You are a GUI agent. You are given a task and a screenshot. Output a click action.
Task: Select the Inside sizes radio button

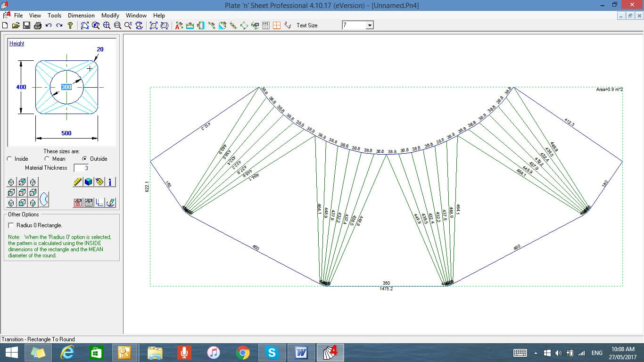click(9, 159)
